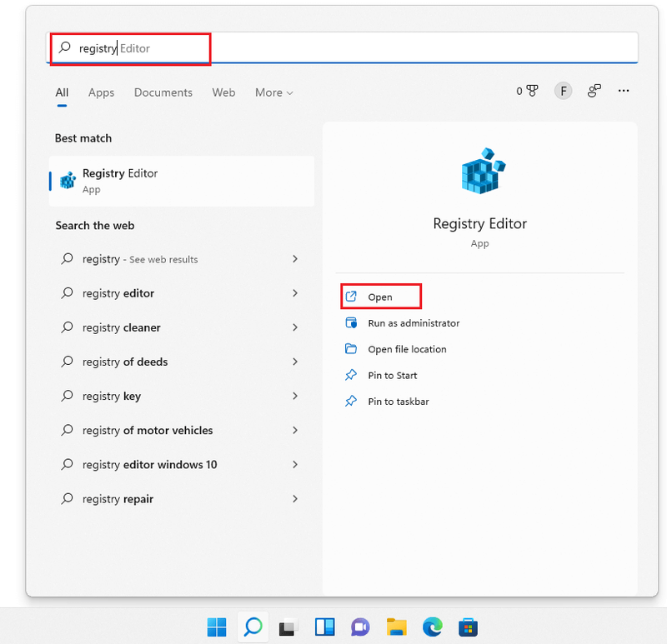
Task: Click Pin to taskbar
Action: coord(399,402)
